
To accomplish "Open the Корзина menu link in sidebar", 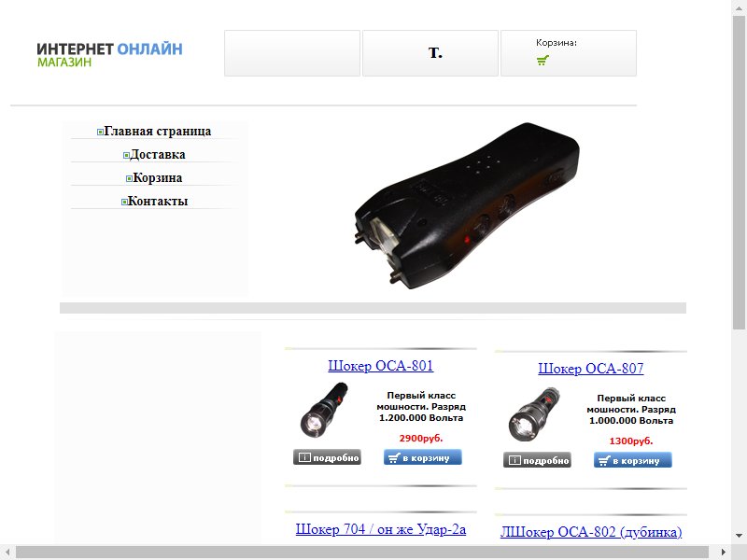I will pos(157,177).
